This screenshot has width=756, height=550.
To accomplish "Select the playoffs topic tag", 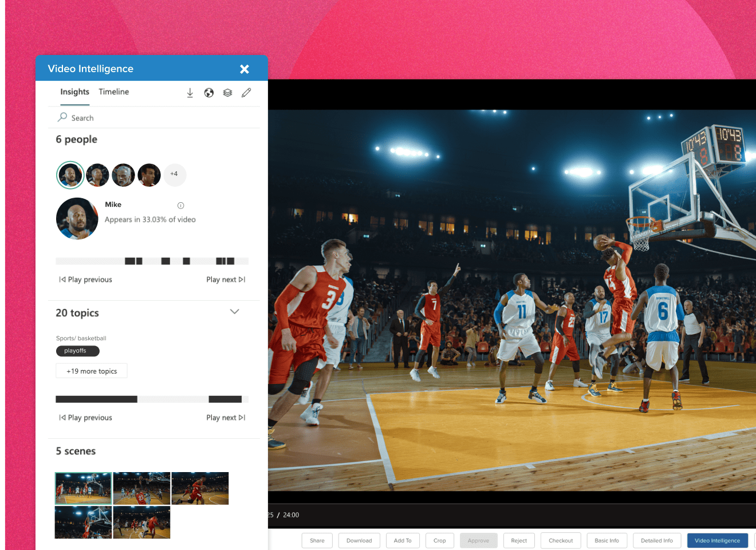I will [77, 351].
